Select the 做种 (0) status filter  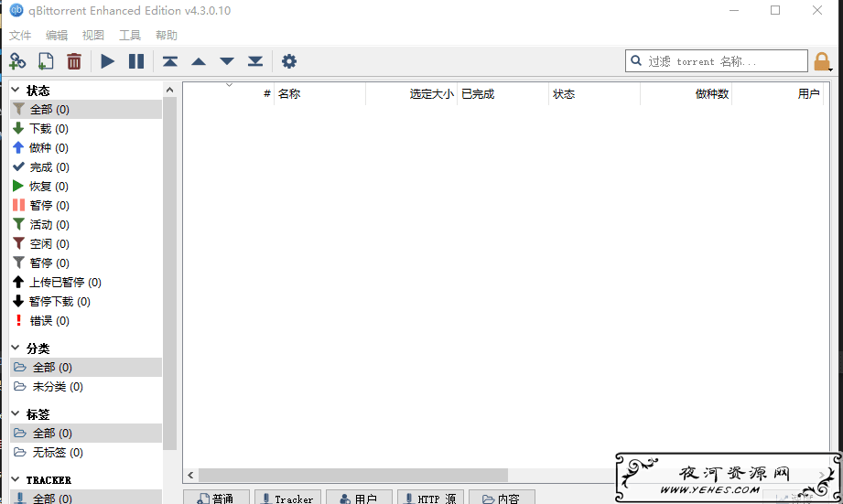point(86,148)
